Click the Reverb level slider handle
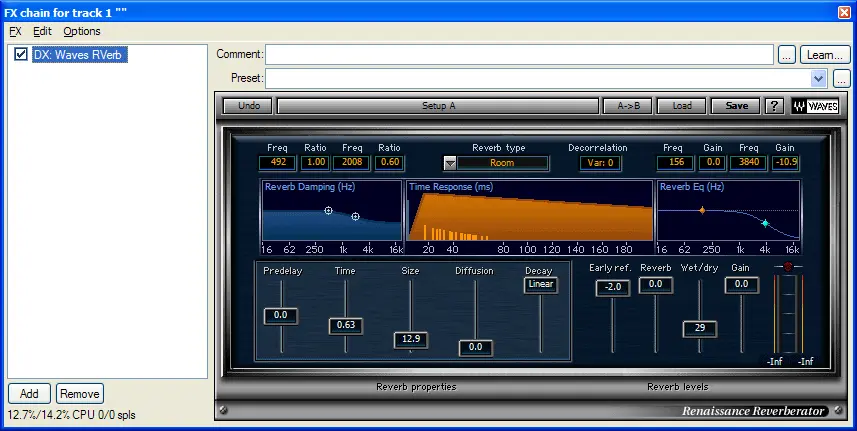 (655, 285)
